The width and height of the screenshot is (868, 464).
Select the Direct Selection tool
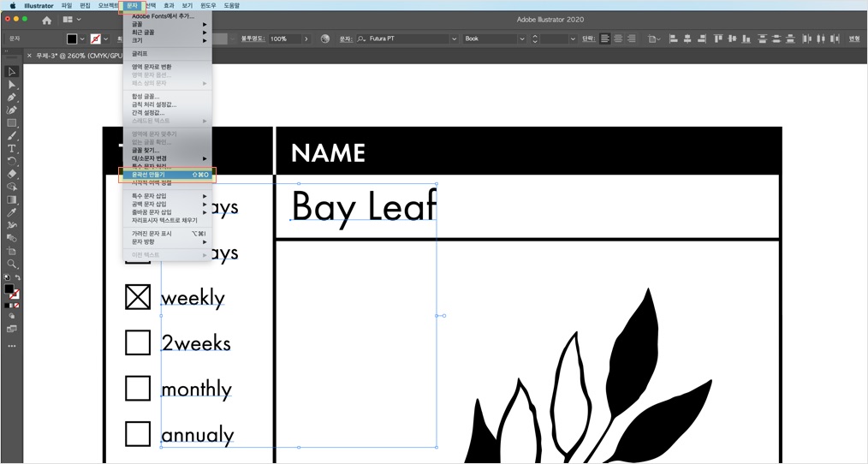[x=12, y=84]
